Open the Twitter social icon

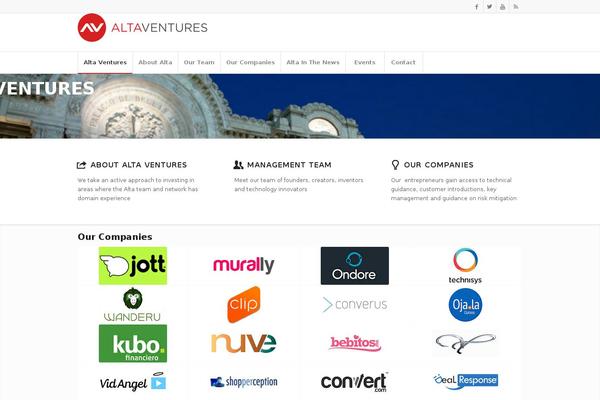pyautogui.click(x=489, y=7)
